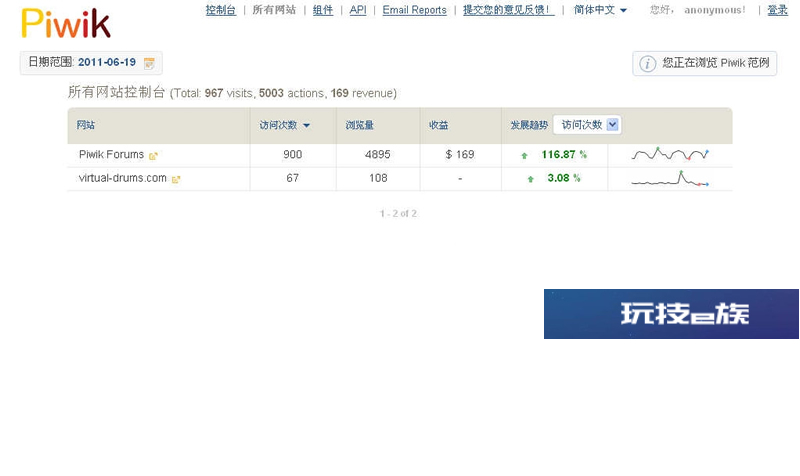
Task: Click sort arrow beside 访问次数 header
Action: click(x=306, y=126)
